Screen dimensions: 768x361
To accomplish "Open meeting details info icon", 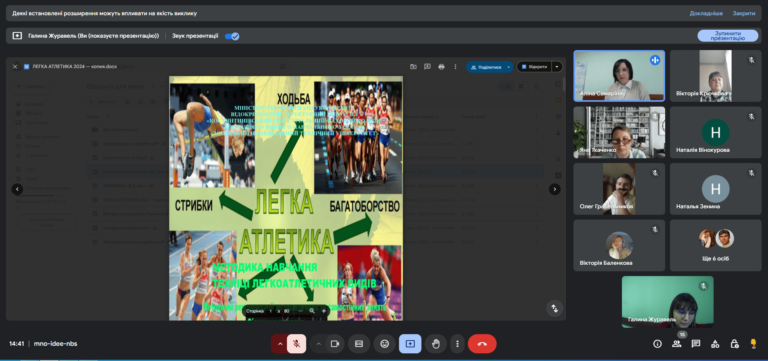I will tap(657, 344).
